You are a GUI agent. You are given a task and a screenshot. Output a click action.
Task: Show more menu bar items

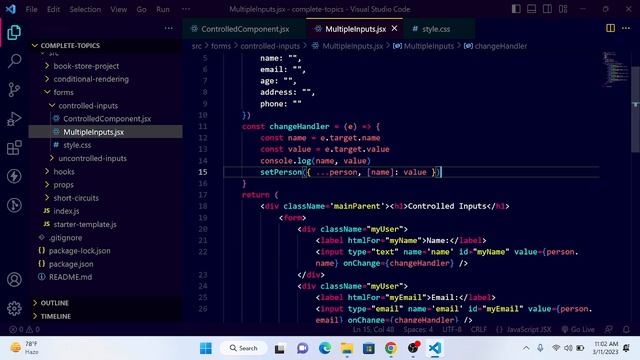186,9
